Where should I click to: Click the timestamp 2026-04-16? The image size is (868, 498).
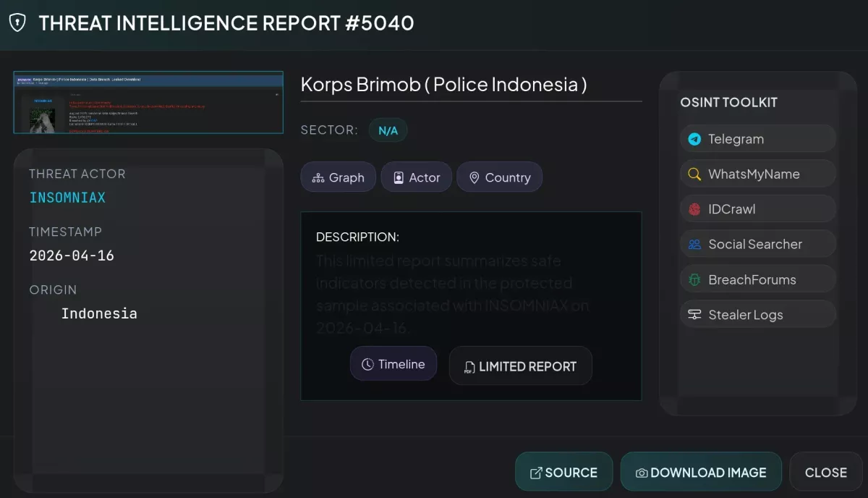coord(72,256)
